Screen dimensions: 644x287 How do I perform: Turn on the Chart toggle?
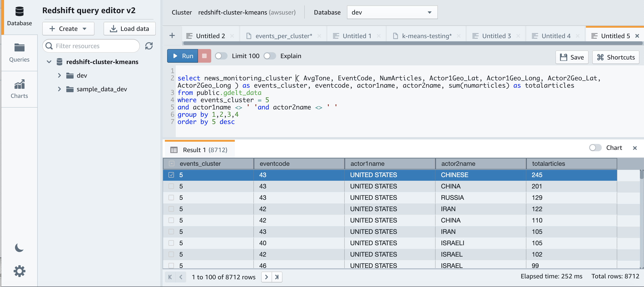pyautogui.click(x=595, y=148)
